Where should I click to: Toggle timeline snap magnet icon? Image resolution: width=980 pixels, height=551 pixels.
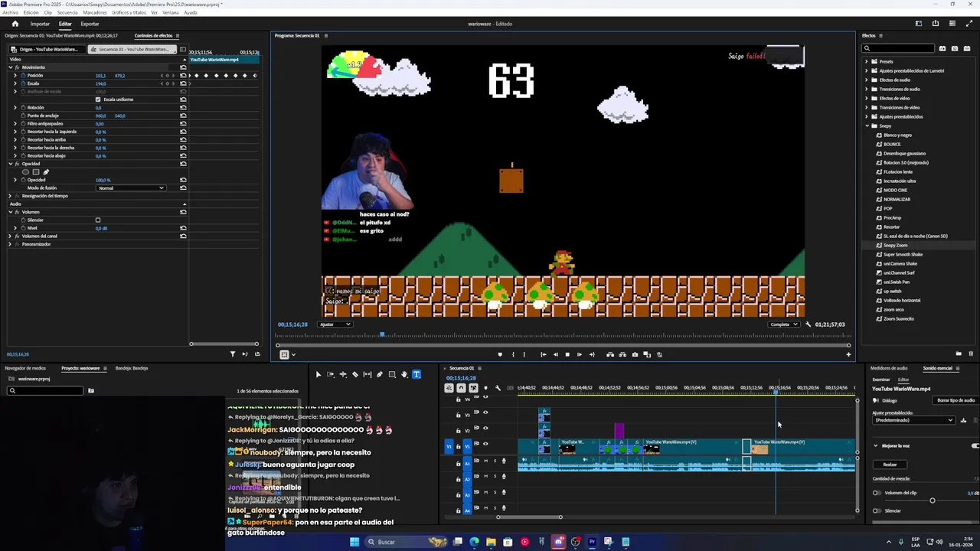click(x=461, y=388)
